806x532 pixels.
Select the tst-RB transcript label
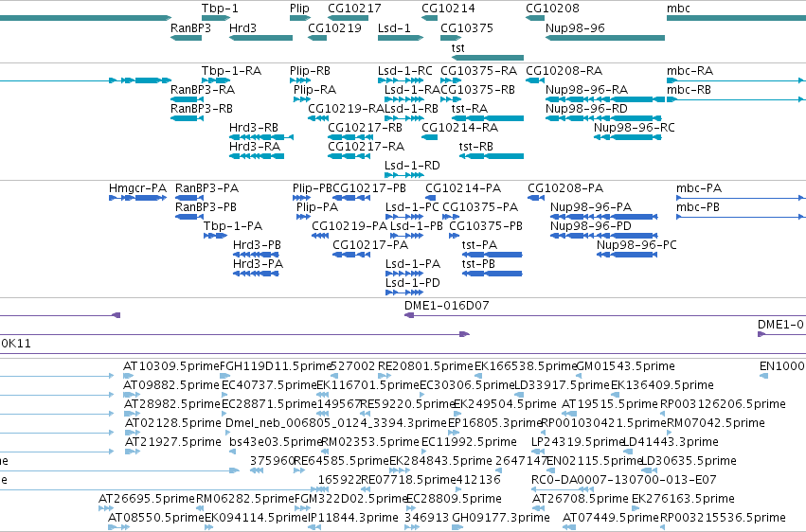(x=476, y=147)
